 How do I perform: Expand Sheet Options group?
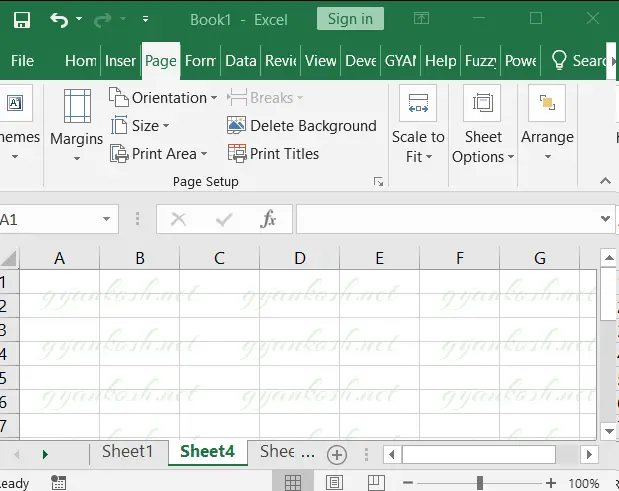pyautogui.click(x=483, y=124)
